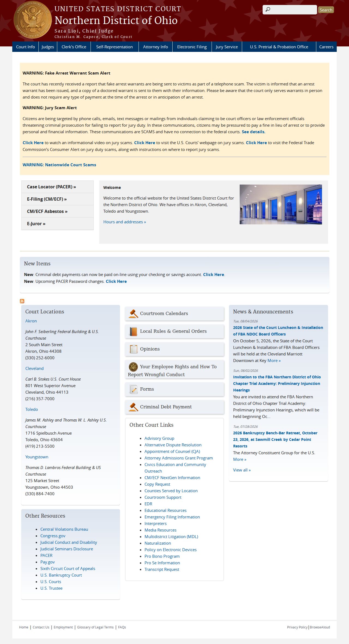Open Case Locator (PACER) quick link
This screenshot has width=349, height=644.
pyautogui.click(x=58, y=187)
